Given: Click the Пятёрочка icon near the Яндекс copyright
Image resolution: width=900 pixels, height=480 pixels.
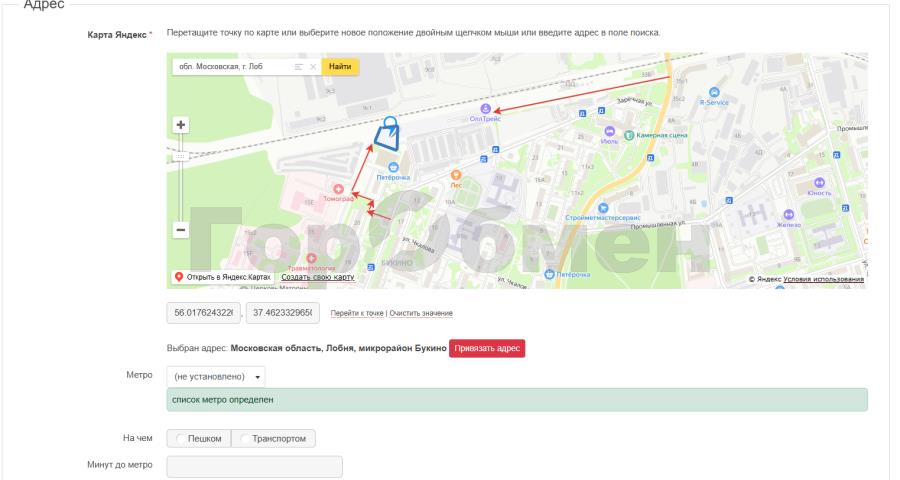Looking at the screenshot, I should coord(549,274).
